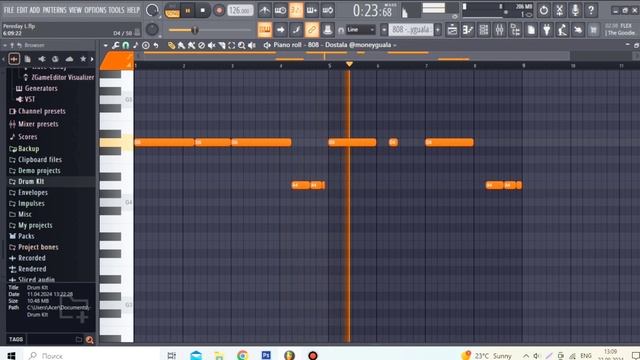Open the TOOLS menu
The height and width of the screenshot is (360, 640).
[116, 10]
